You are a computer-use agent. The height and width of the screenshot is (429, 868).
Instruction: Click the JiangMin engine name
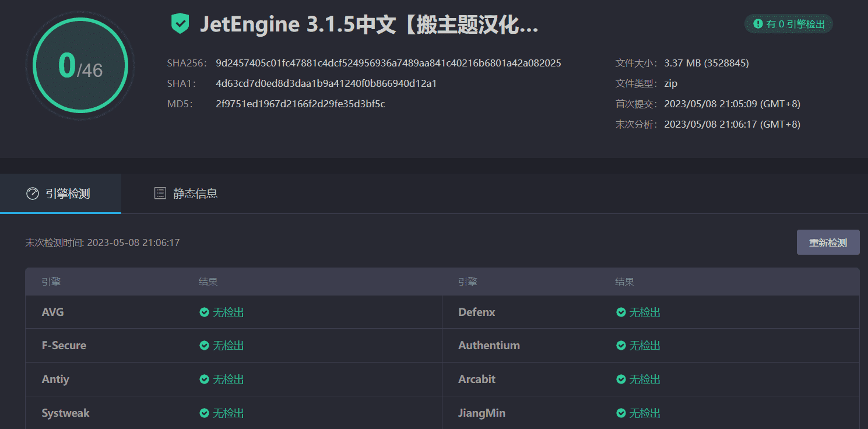482,413
